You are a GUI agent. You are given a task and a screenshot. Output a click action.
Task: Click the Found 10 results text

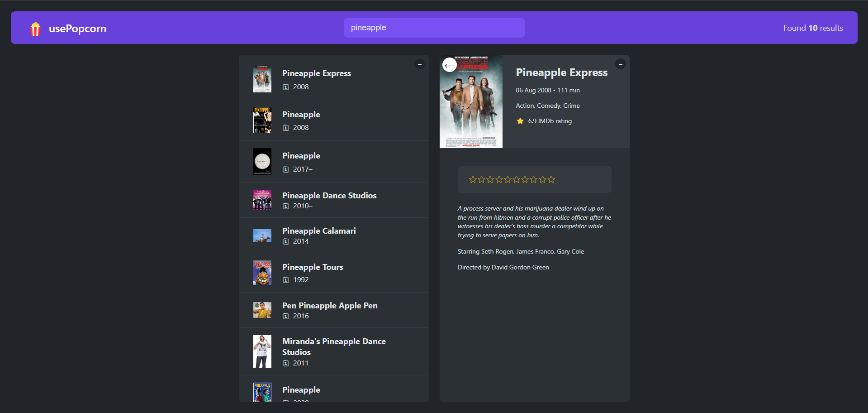point(813,28)
